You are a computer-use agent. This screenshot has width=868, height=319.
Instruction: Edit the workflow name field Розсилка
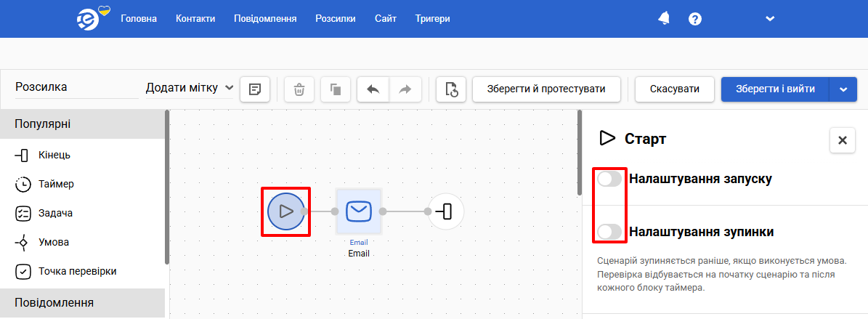point(77,87)
